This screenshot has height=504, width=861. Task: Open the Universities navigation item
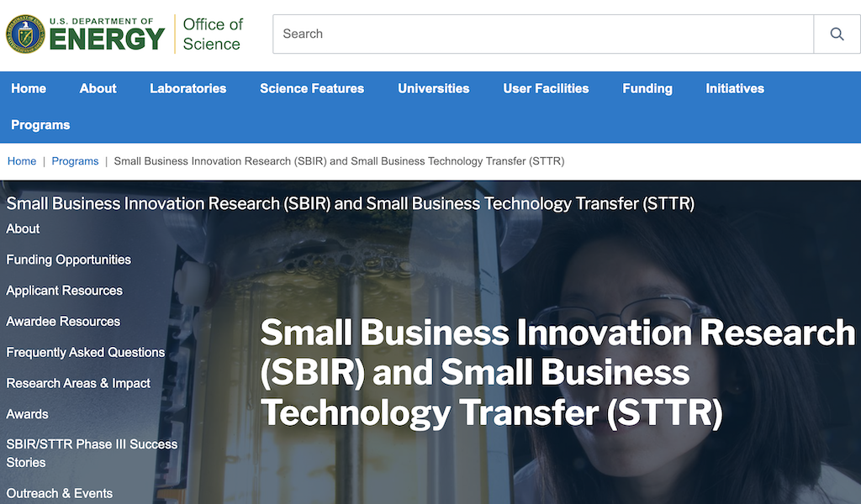pyautogui.click(x=433, y=88)
